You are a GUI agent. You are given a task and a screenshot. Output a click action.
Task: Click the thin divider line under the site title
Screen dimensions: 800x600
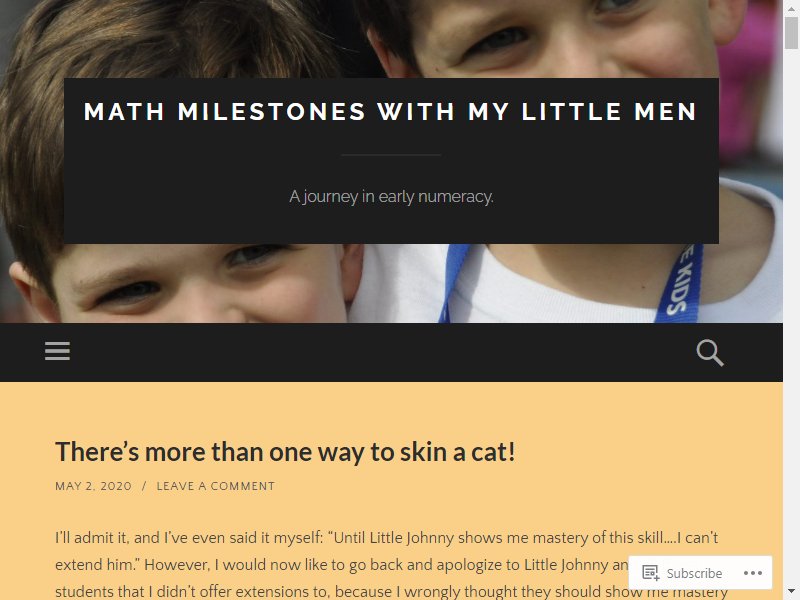pyautogui.click(x=391, y=155)
